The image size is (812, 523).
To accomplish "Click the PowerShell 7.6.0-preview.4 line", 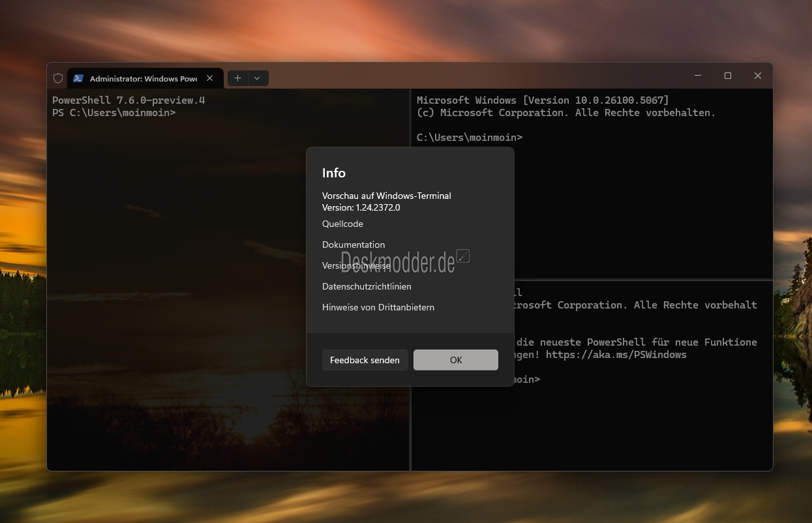I will pos(128,100).
